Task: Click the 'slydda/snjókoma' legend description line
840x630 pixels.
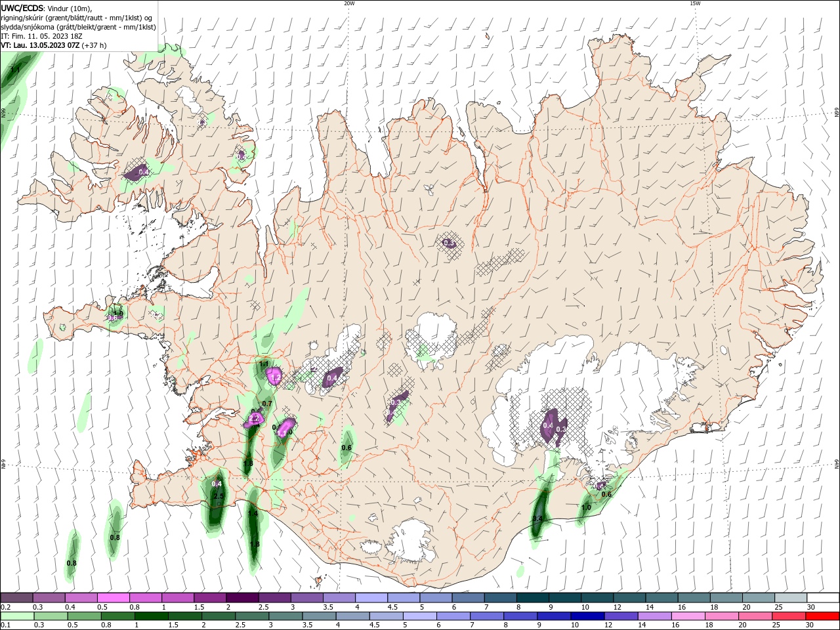Action: pos(79,27)
